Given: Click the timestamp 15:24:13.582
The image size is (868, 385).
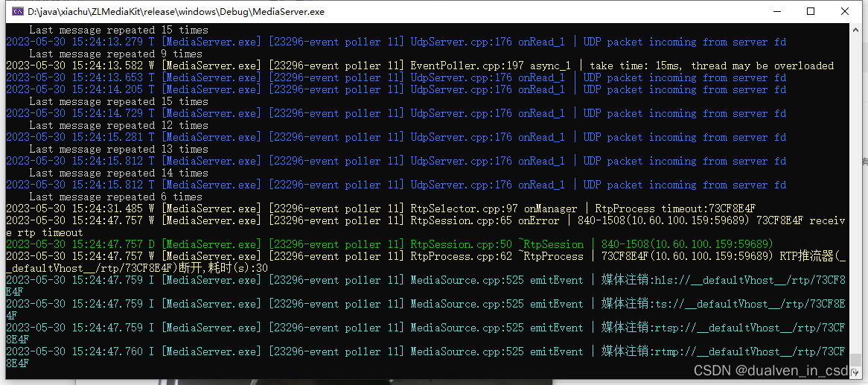Looking at the screenshot, I should (x=106, y=66).
